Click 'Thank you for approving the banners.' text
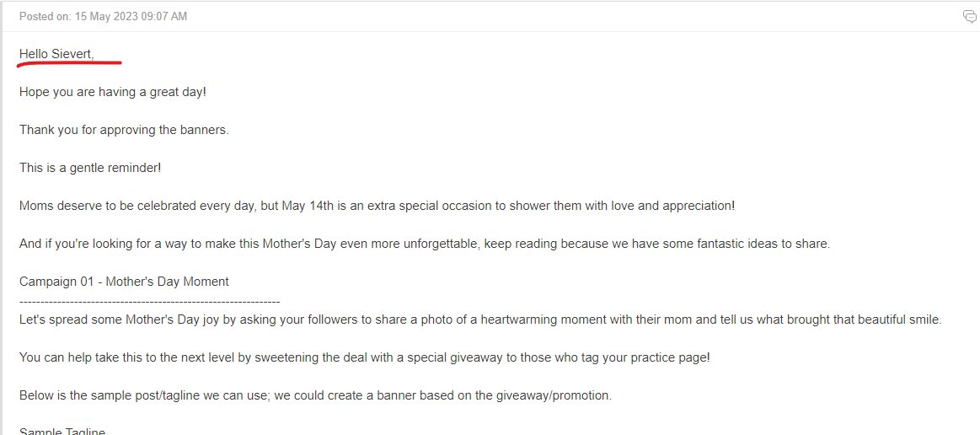 tap(125, 130)
